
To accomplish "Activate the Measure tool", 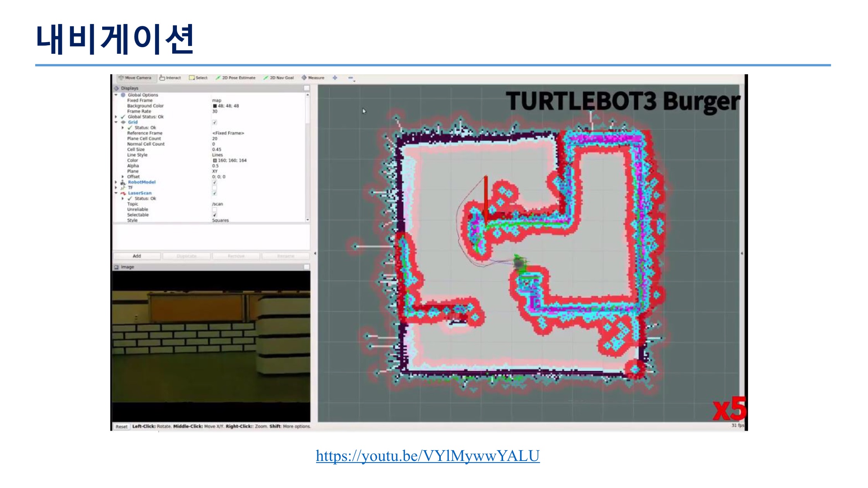I will coord(313,78).
